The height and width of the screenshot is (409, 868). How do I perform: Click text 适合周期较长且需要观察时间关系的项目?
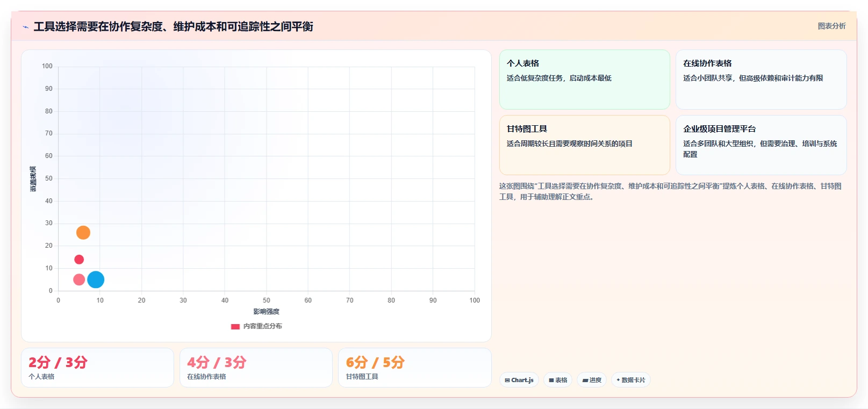point(570,143)
